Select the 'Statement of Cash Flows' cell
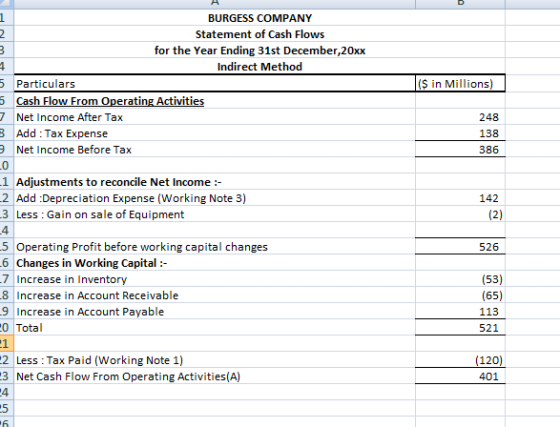Image resolution: width=560 pixels, height=427 pixels. tap(260, 34)
